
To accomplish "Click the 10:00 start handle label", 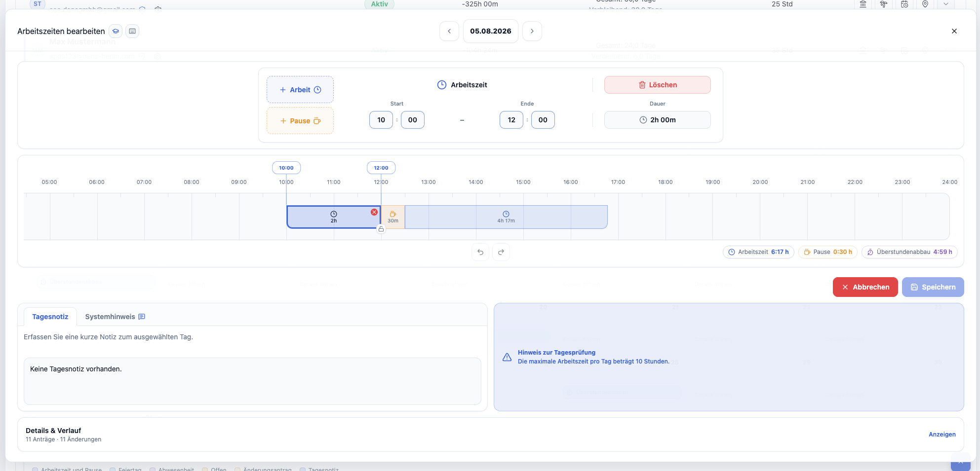I will pyautogui.click(x=286, y=168).
